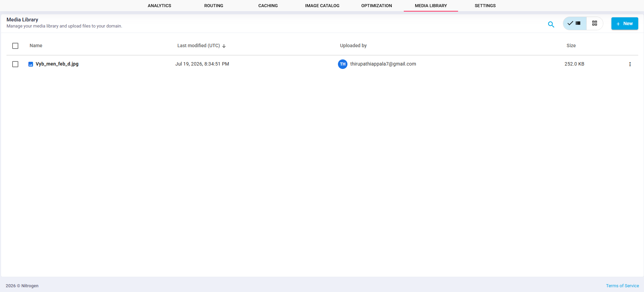
Task: Click the TH user avatar
Action: pyautogui.click(x=343, y=64)
